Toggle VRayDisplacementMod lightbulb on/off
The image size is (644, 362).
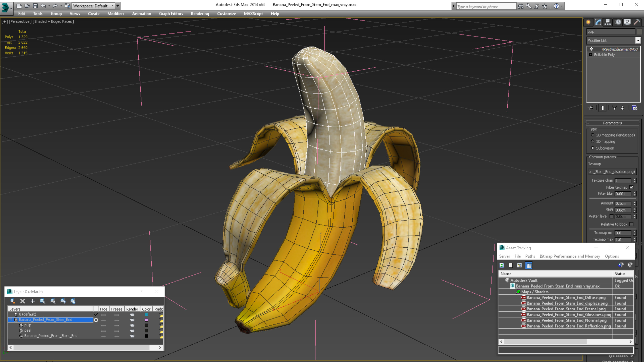[591, 49]
